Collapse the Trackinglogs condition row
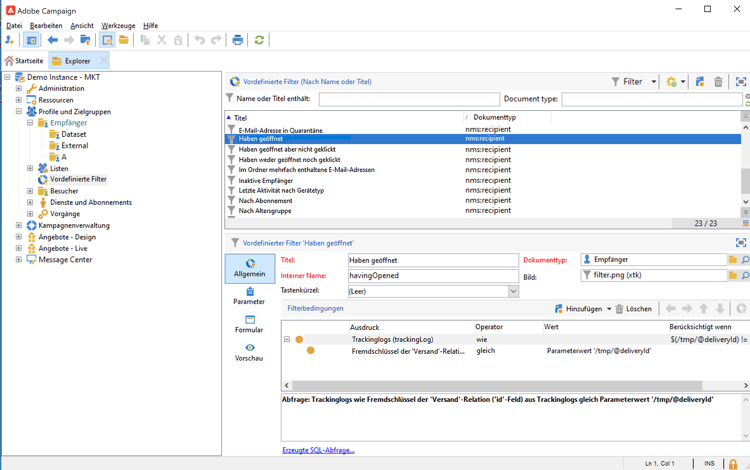Image resolution: width=750 pixels, height=470 pixels. [287, 339]
